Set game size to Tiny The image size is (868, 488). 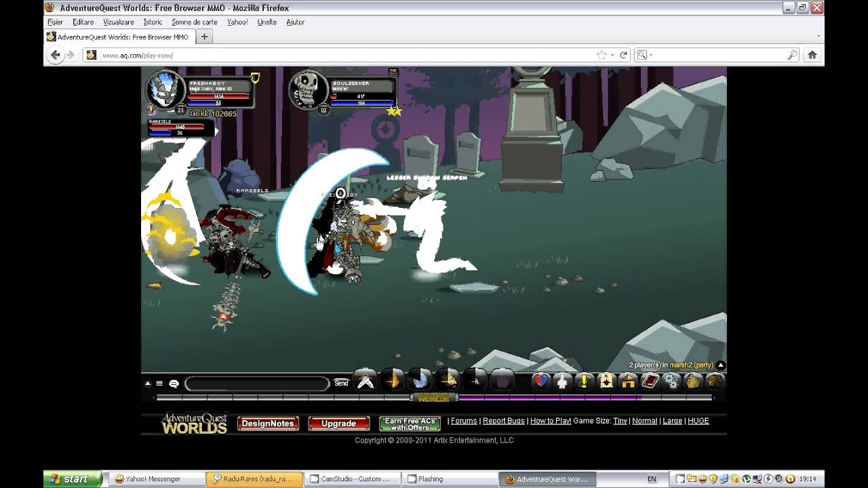(620, 421)
